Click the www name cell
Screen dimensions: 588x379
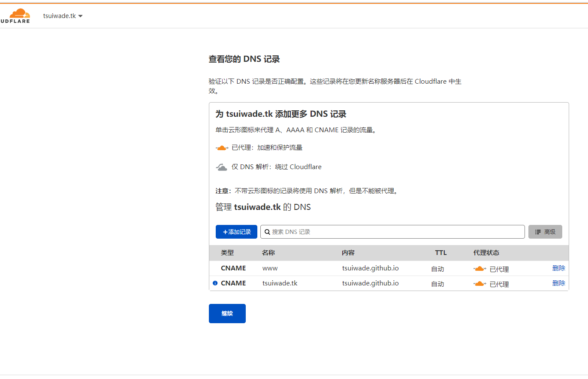(270, 268)
